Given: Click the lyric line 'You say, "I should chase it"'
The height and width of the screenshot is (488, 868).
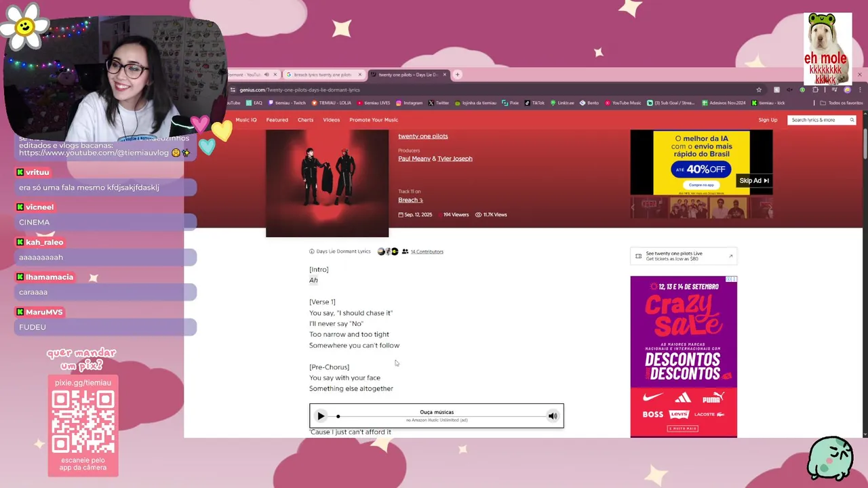Looking at the screenshot, I should tap(351, 313).
